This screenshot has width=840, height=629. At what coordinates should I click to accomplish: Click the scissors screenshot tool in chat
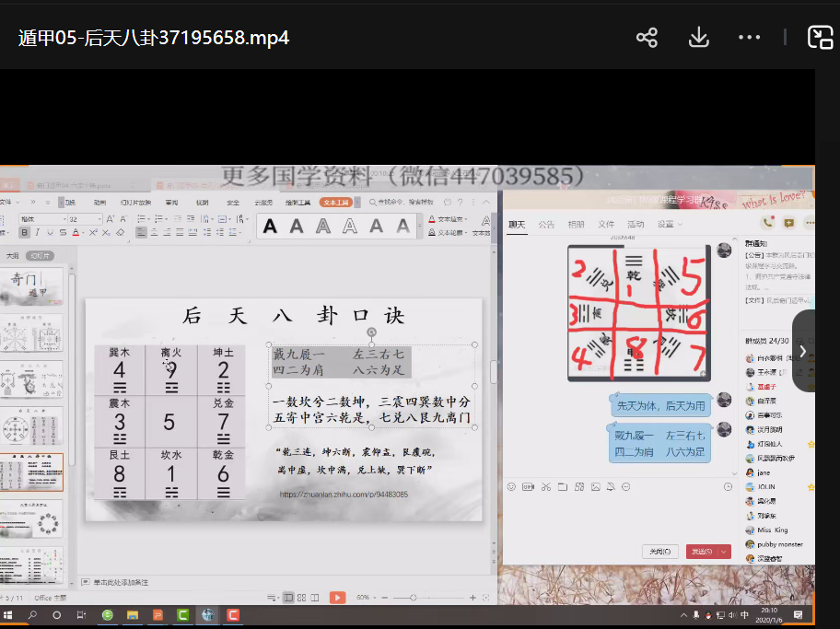pyautogui.click(x=545, y=486)
